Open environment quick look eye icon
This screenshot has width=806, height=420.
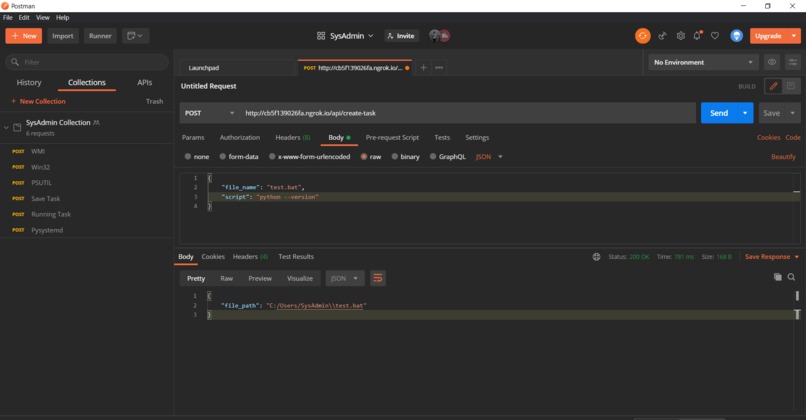click(772, 62)
